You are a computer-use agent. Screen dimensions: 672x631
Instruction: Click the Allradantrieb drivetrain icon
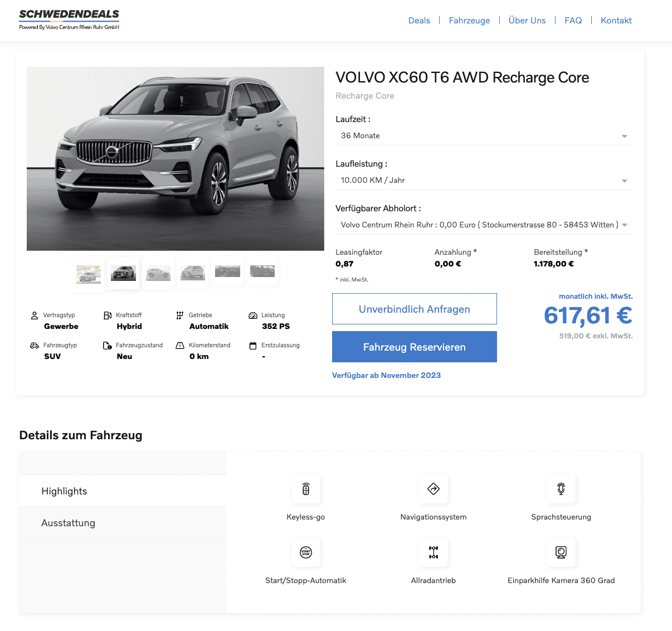[434, 552]
